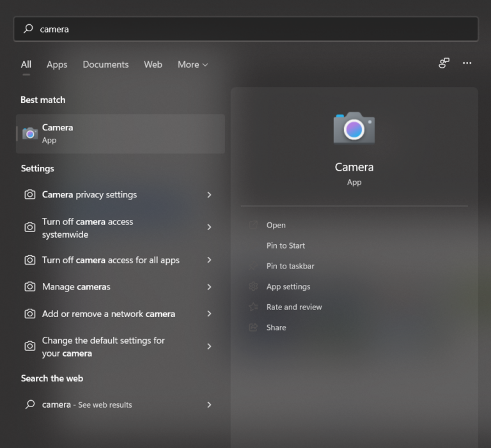This screenshot has height=448, width=491.
Task: Click the search feedback/account icon at top right
Action: (444, 63)
